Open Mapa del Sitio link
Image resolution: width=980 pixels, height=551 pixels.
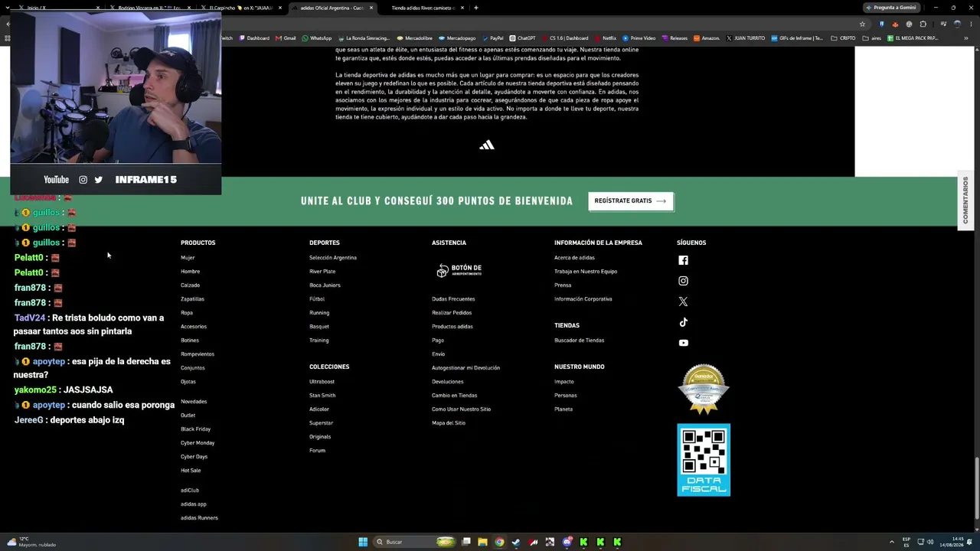click(449, 423)
